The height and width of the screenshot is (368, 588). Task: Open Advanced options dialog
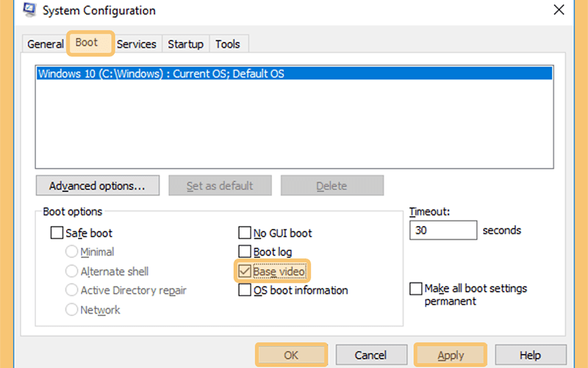98,185
